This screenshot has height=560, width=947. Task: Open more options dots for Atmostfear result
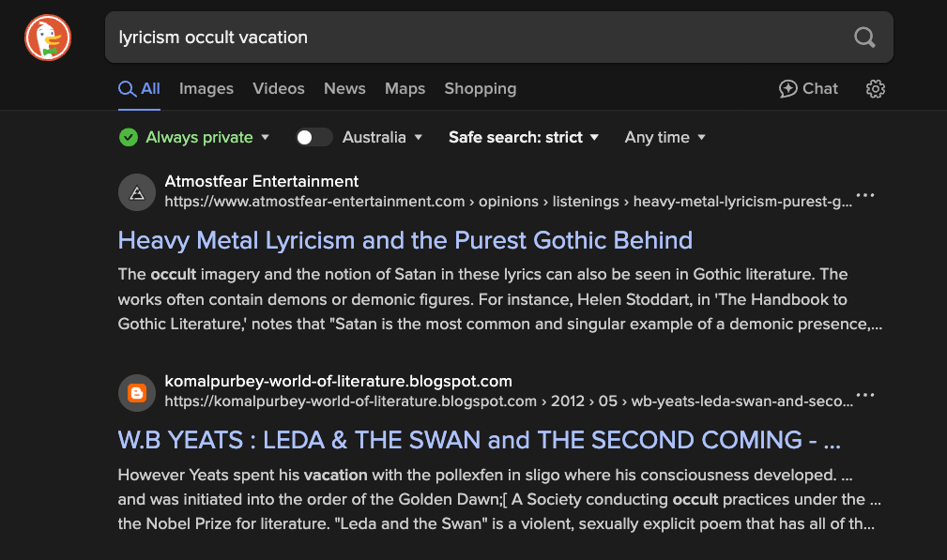click(865, 195)
